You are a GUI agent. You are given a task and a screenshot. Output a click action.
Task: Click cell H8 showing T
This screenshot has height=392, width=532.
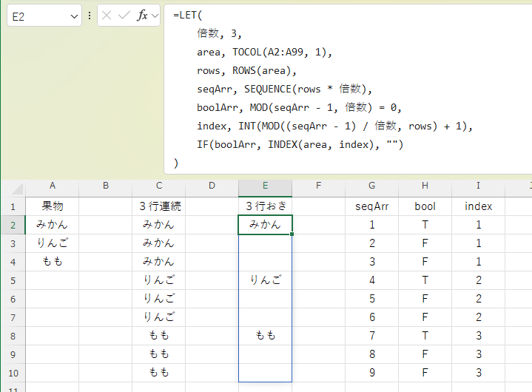coord(425,336)
